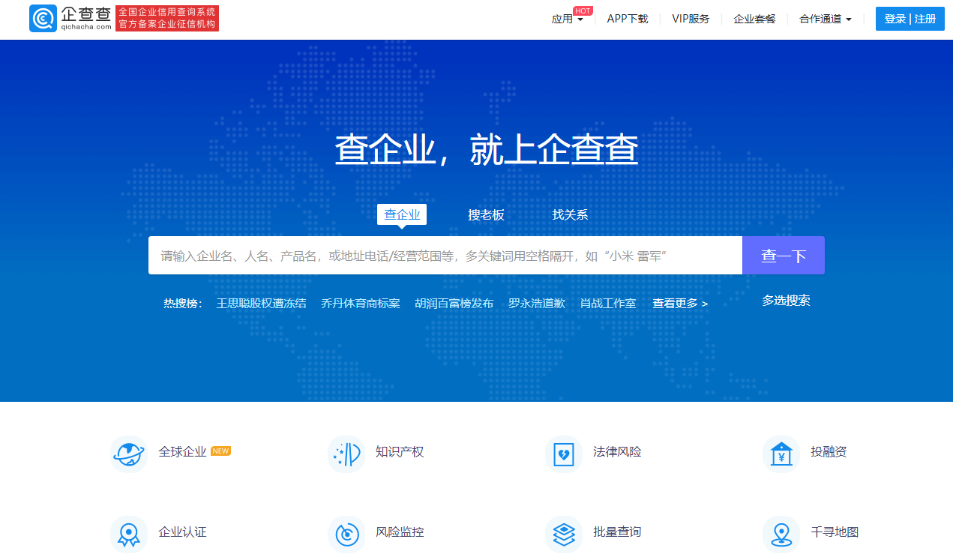Open the 千寻地图 location pin icon
953x560 pixels.
coord(781,534)
